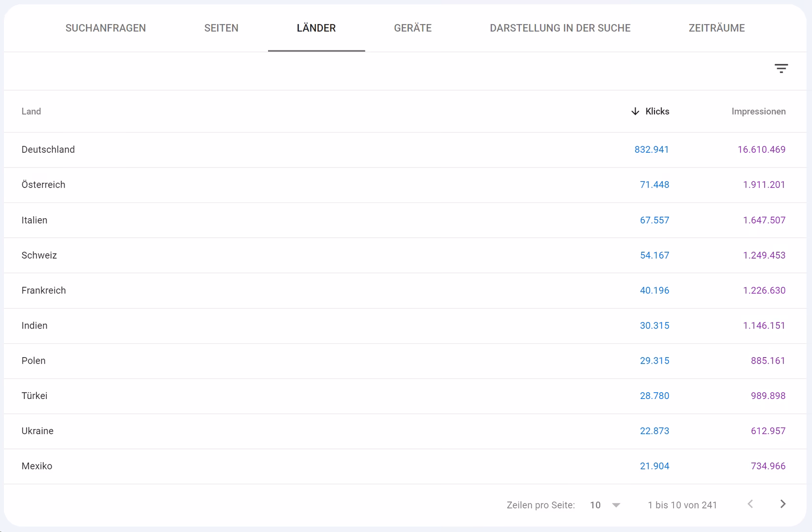Open the table filter icon
The image size is (812, 532).
point(781,68)
